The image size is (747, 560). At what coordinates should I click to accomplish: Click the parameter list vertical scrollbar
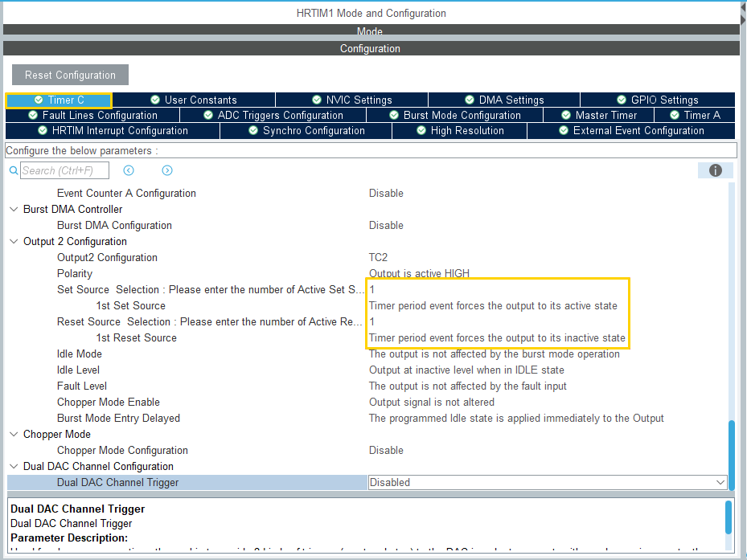731,455
